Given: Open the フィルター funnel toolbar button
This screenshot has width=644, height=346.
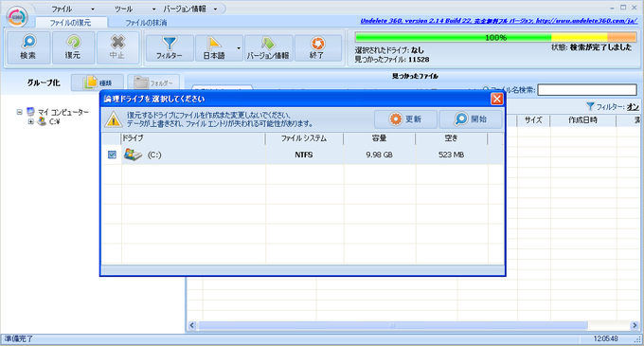Looking at the screenshot, I should 170,48.
